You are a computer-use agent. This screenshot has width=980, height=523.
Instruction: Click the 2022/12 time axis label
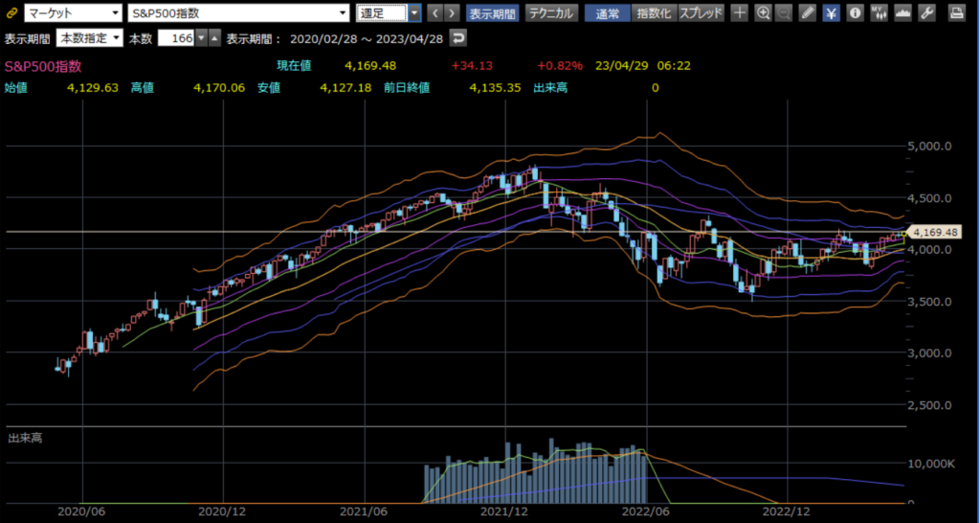[789, 512]
